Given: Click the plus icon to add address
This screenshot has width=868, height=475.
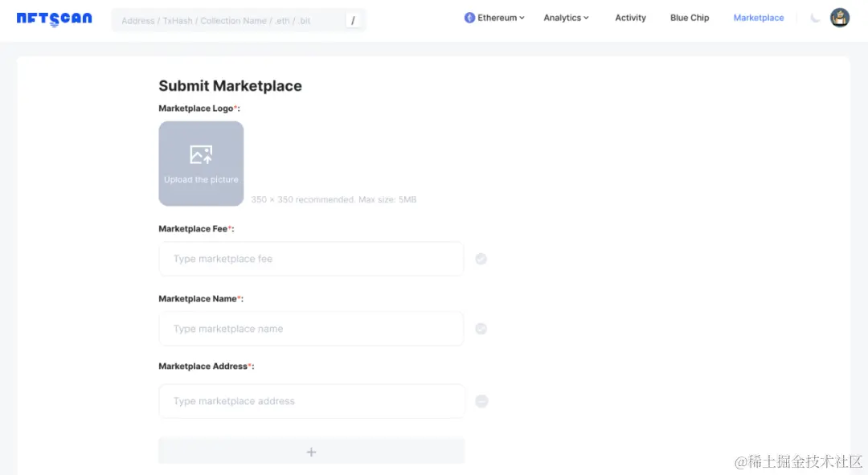Looking at the screenshot, I should click(x=311, y=452).
